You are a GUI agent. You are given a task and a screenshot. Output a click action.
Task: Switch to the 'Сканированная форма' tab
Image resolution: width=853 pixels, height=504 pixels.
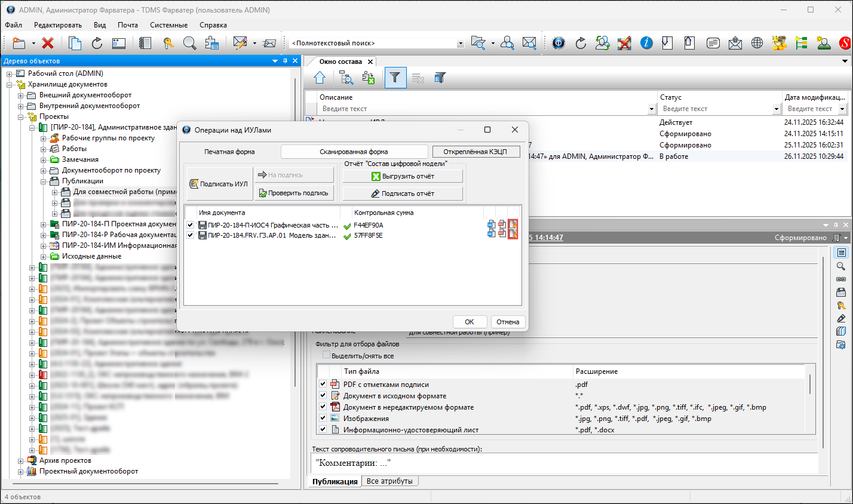[354, 152]
